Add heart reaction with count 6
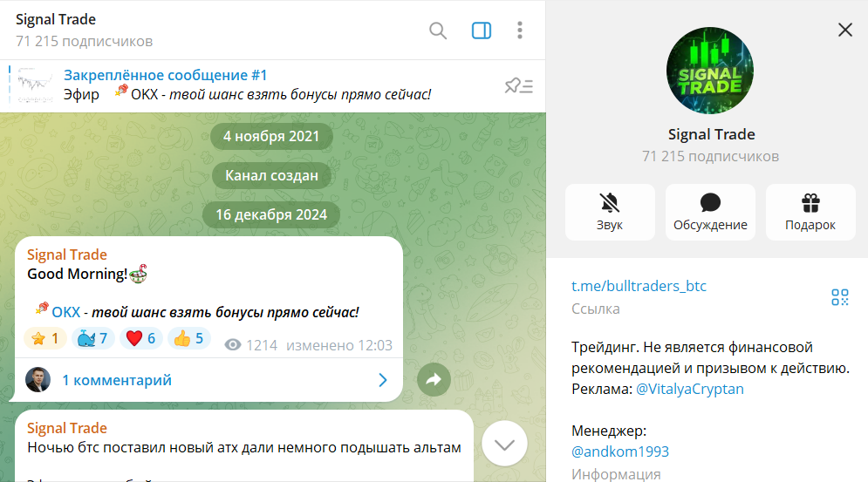Screen dimensions: 868x482 tap(141, 338)
